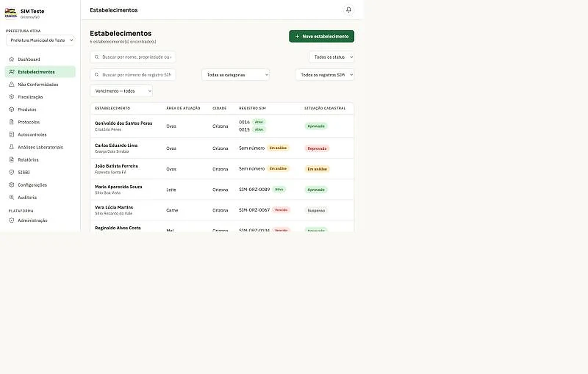The width and height of the screenshot is (588, 374).
Task: Click the Novo estabelecimento button
Action: (321, 36)
